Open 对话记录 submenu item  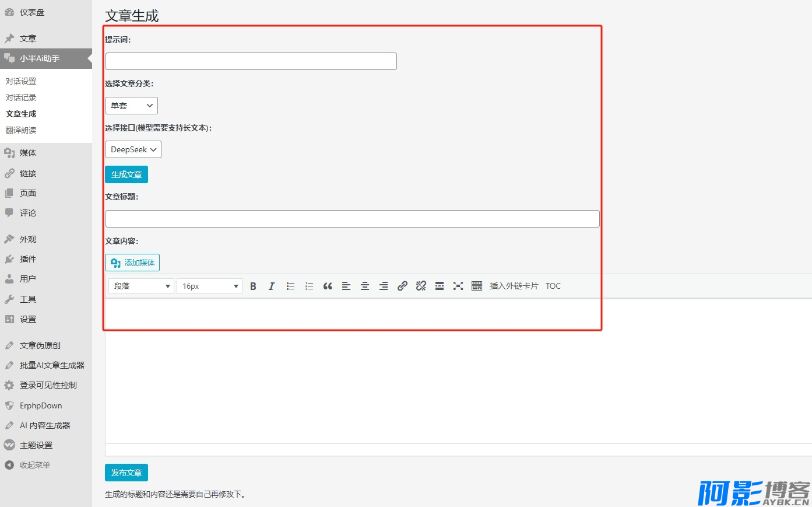click(21, 97)
